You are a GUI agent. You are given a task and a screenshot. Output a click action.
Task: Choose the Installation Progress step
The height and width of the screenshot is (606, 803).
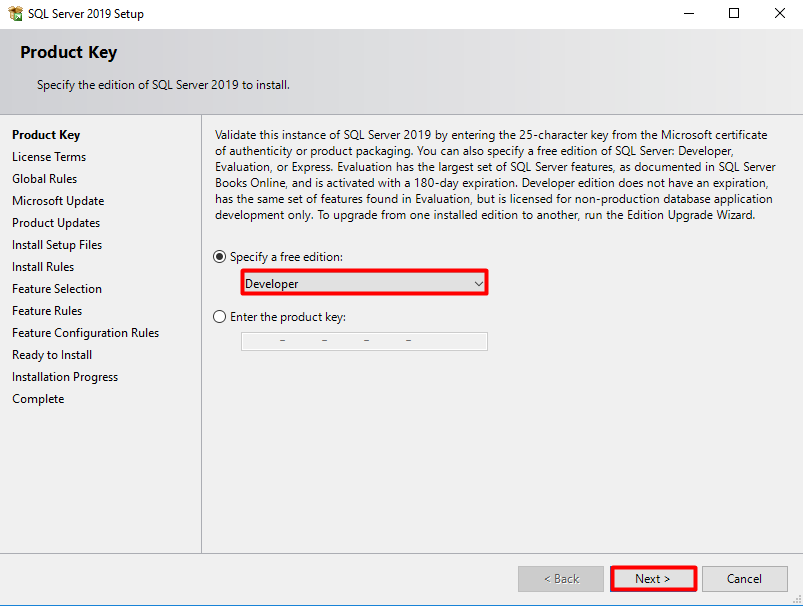coord(65,377)
